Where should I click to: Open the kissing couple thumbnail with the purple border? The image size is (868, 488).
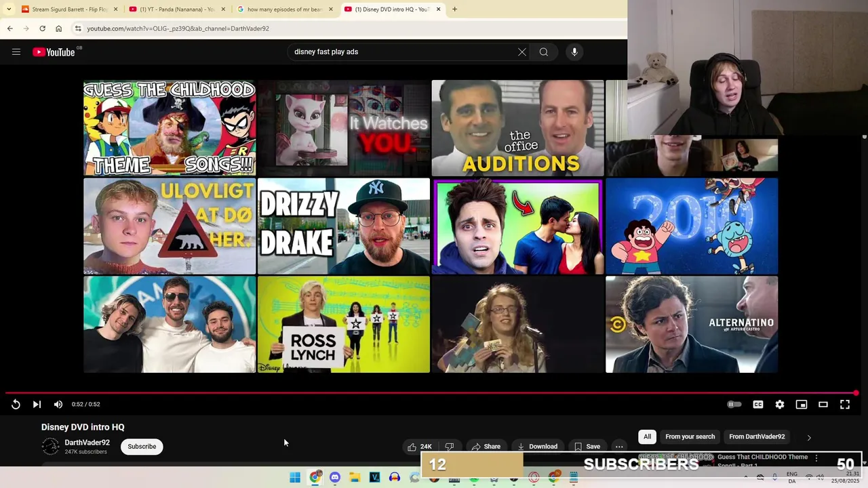click(517, 226)
